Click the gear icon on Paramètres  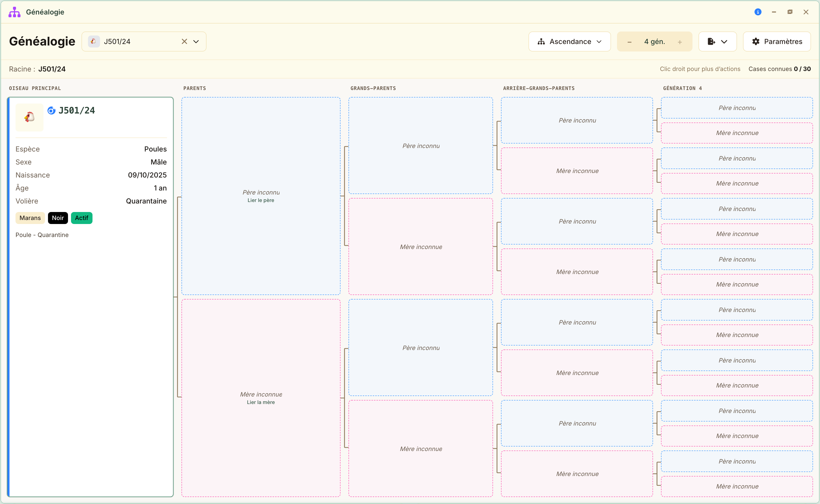click(756, 41)
